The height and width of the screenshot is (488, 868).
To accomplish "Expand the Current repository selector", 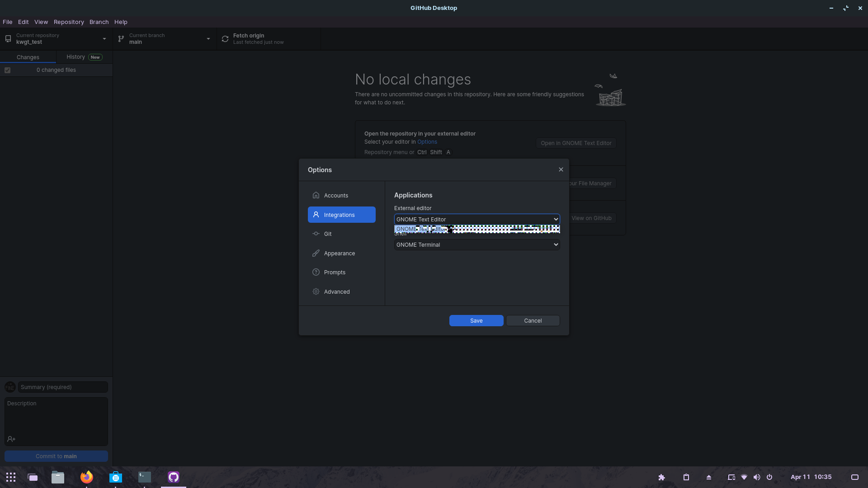I will click(56, 39).
